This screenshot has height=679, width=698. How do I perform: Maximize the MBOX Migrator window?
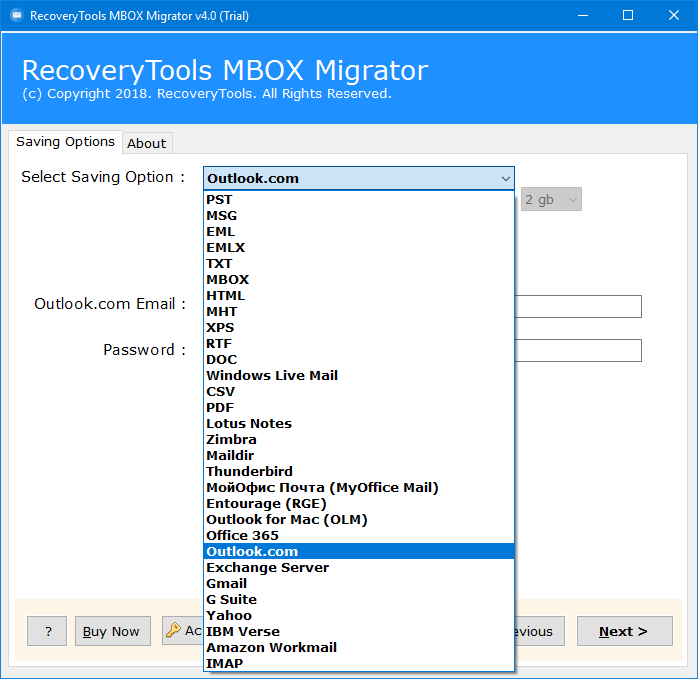click(x=628, y=16)
